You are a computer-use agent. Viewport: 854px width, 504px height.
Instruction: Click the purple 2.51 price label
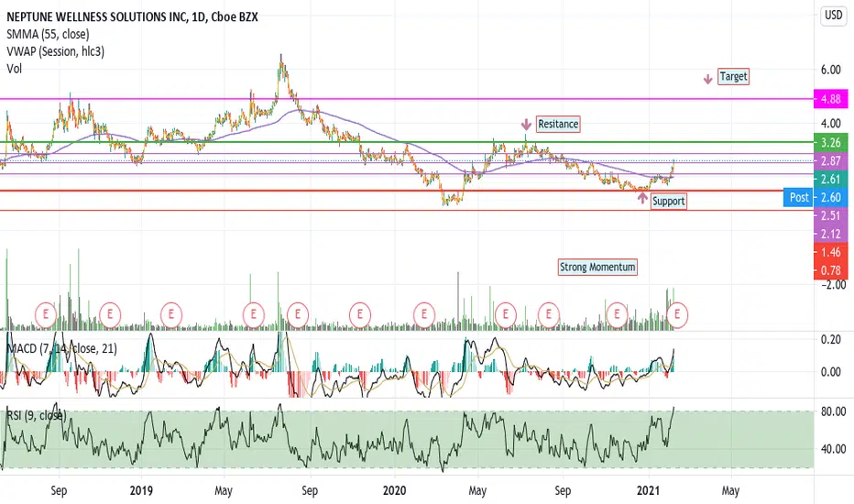point(830,215)
